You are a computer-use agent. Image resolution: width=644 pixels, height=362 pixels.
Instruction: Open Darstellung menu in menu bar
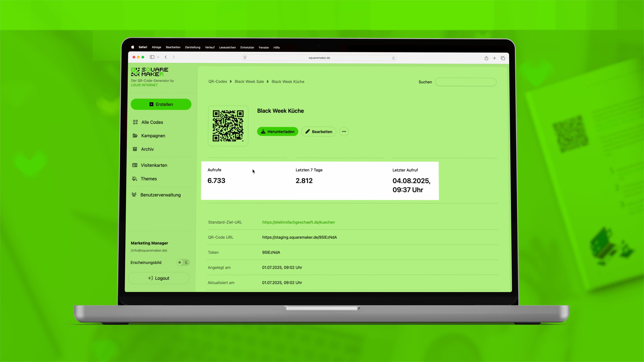[193, 47]
